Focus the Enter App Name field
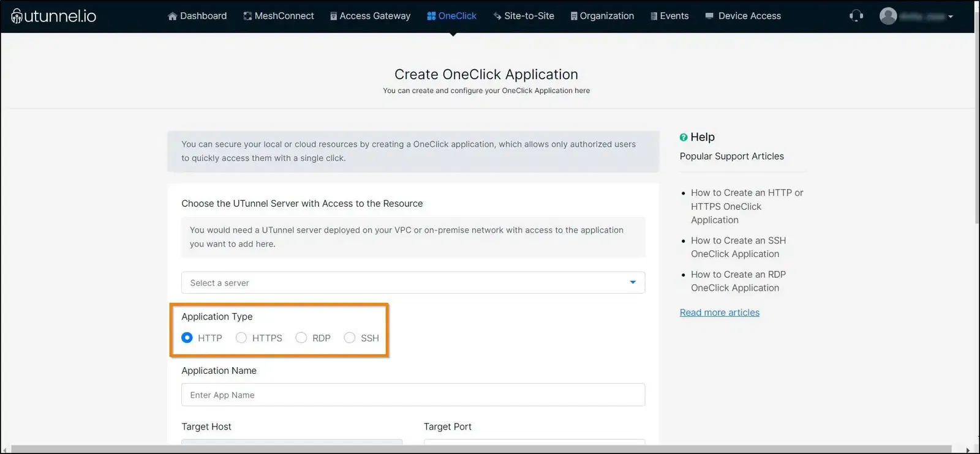The height and width of the screenshot is (454, 980). 413,395
